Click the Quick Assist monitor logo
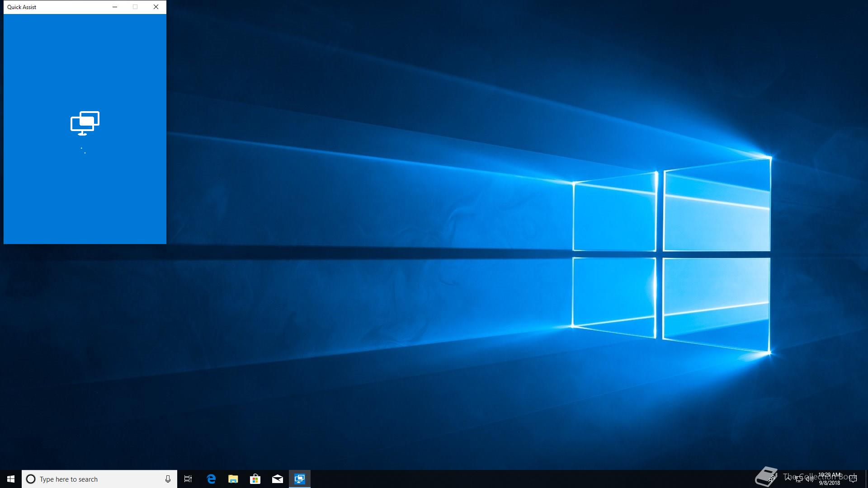868x488 pixels. pos(85,123)
